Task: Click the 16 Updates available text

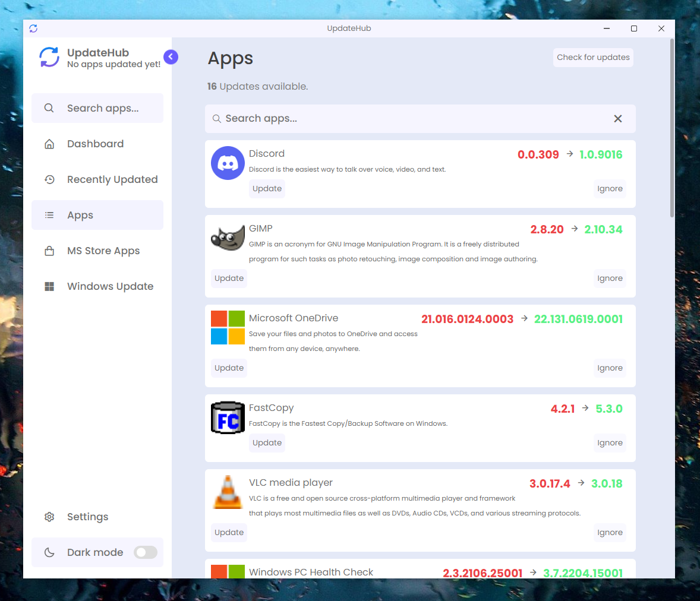Action: (257, 87)
